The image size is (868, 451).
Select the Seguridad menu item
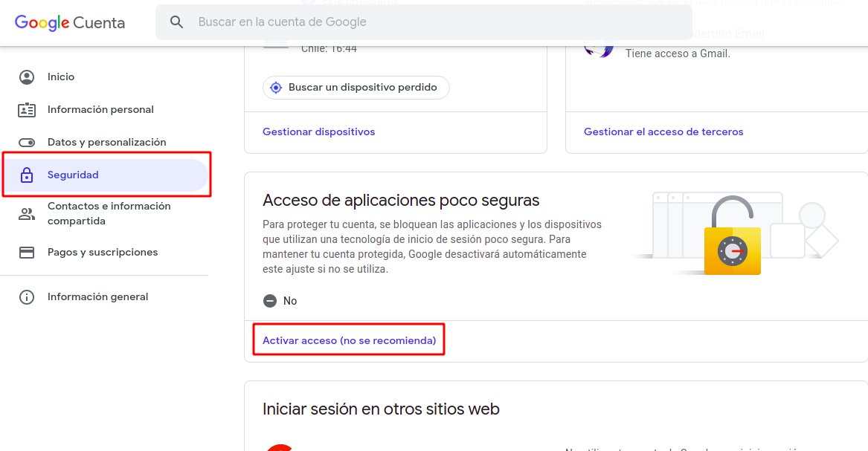(105, 175)
